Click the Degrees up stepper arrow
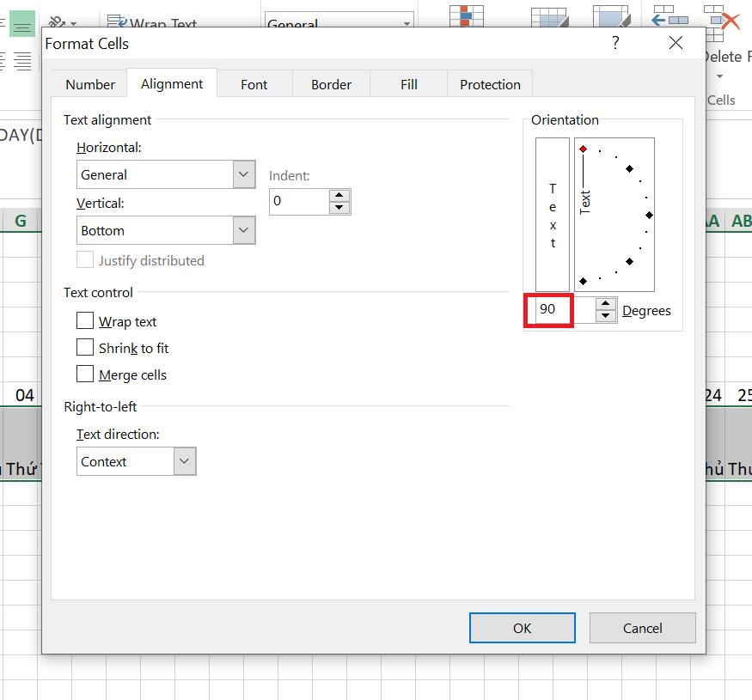 tap(604, 305)
